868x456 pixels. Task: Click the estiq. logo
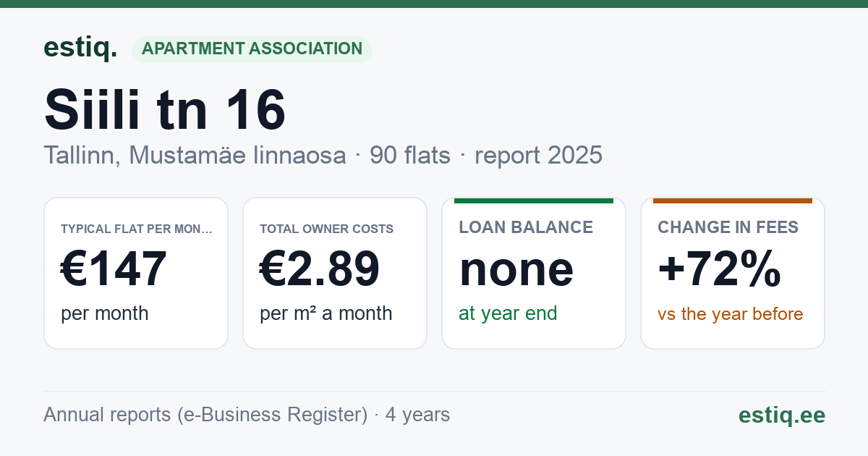coord(80,48)
